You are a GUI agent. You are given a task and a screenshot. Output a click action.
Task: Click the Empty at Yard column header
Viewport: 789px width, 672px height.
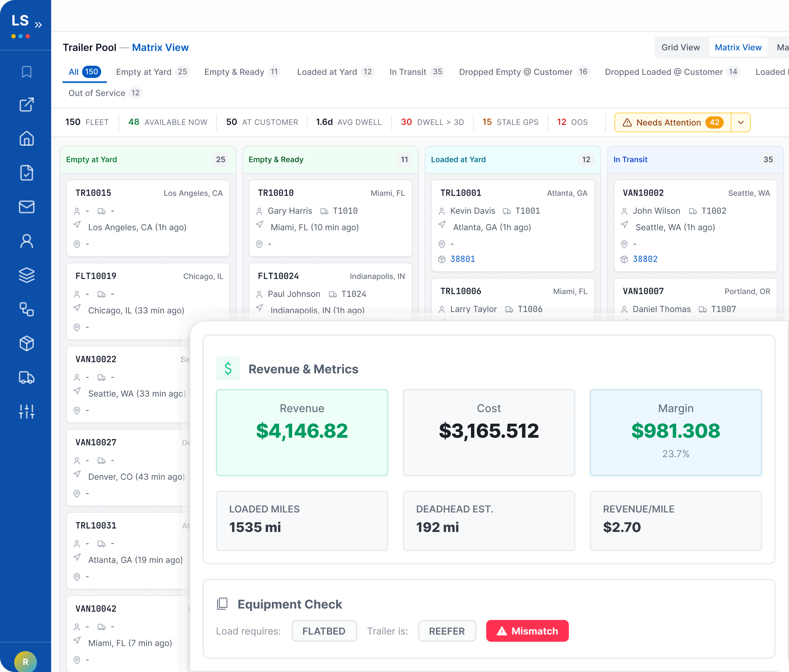point(148,160)
